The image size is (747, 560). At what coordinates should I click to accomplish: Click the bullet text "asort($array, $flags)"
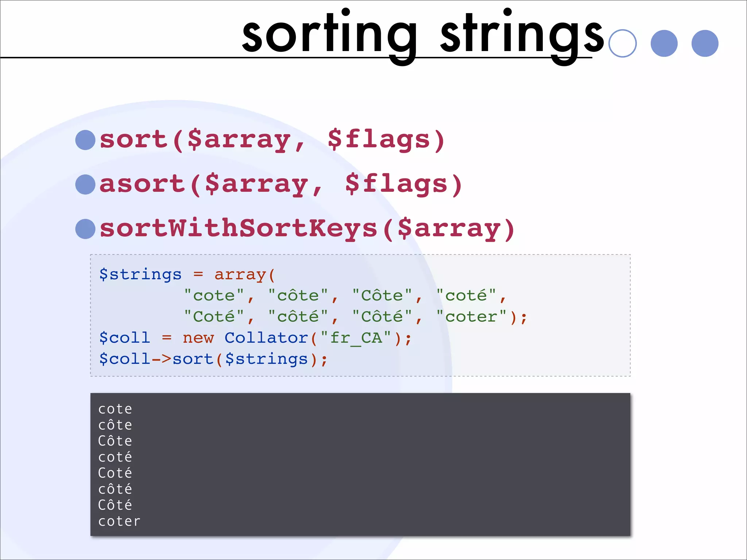point(281,184)
